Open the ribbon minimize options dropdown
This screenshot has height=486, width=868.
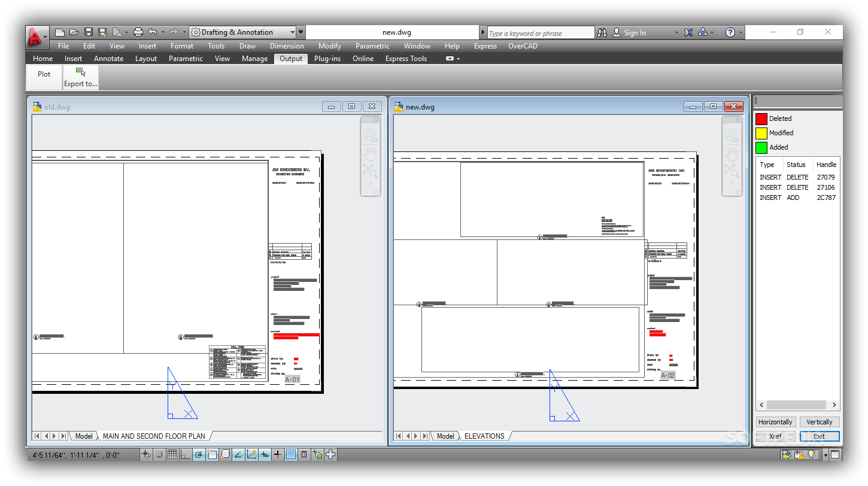(x=458, y=59)
